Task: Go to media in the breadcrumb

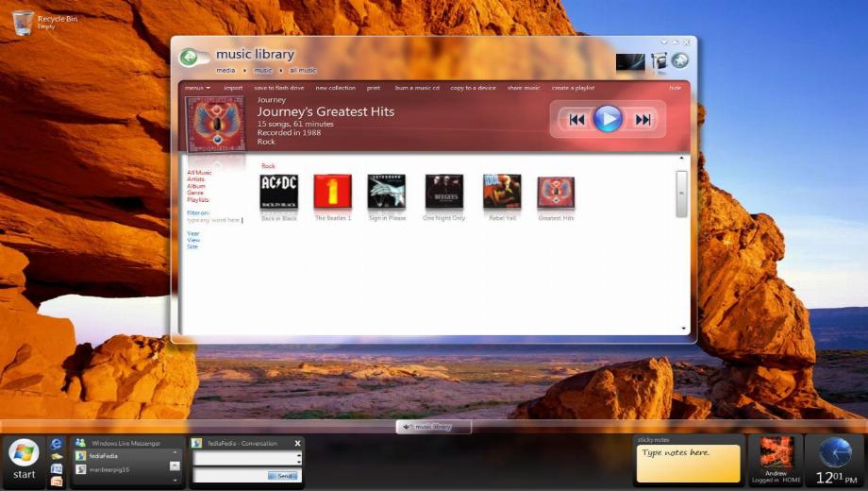Action: pyautogui.click(x=225, y=71)
